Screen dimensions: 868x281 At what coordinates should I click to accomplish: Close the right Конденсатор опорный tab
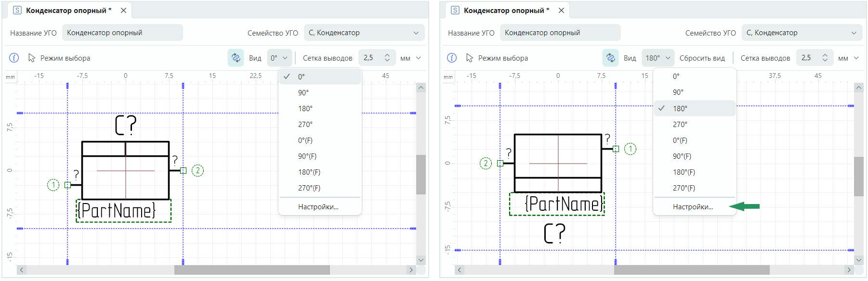562,10
